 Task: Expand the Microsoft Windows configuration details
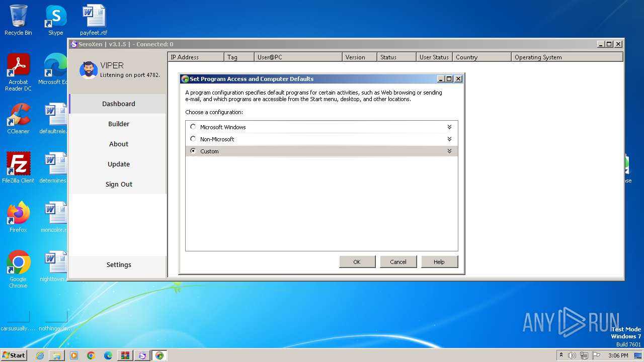click(x=449, y=127)
